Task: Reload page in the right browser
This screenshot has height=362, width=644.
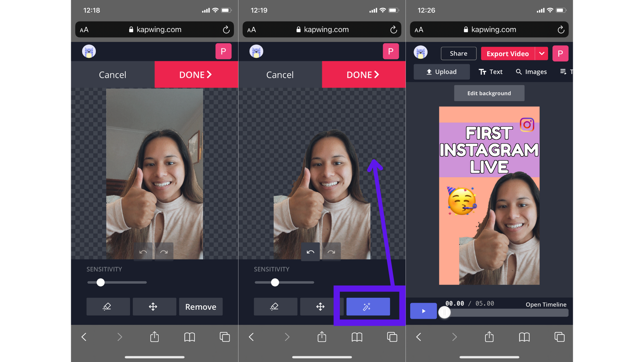Action: [561, 29]
